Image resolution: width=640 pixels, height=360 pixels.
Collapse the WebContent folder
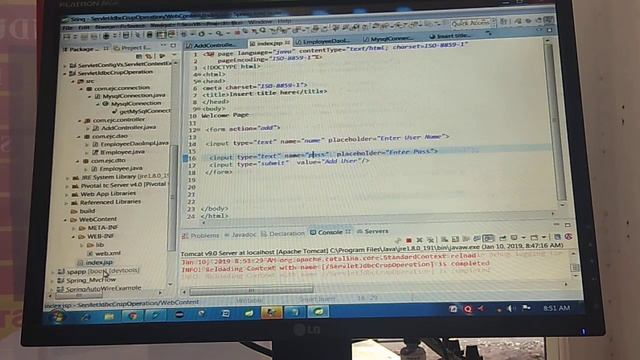(x=65, y=220)
